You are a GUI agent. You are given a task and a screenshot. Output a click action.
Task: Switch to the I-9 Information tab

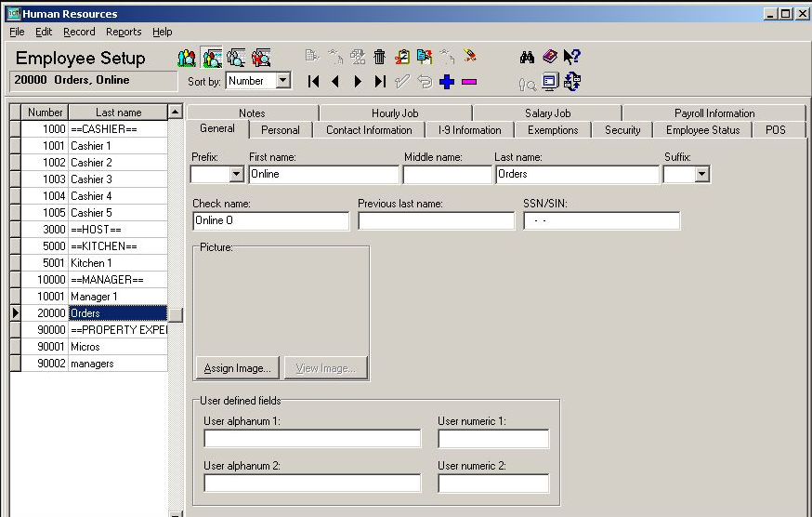click(470, 130)
